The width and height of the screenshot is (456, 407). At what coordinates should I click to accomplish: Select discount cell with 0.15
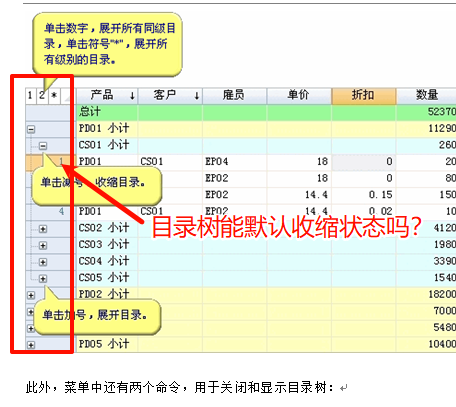click(364, 195)
